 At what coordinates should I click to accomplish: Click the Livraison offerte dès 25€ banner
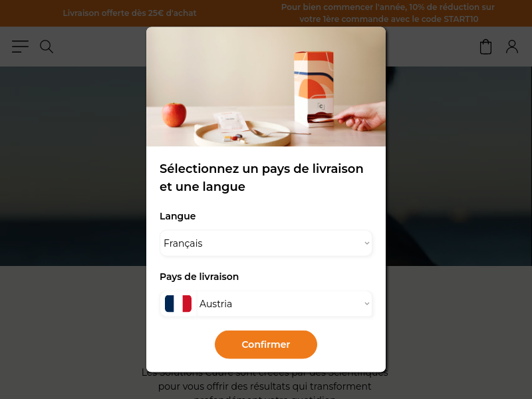click(x=130, y=13)
